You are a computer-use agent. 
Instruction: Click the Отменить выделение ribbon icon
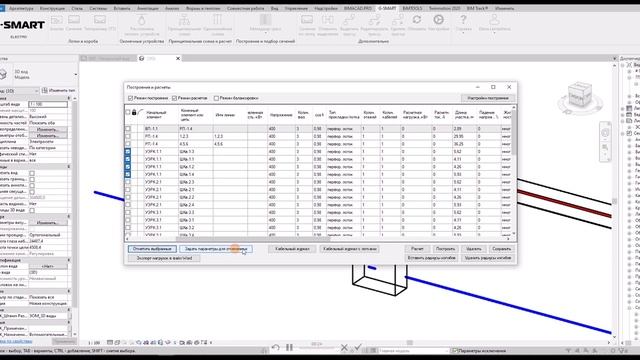click(327, 20)
